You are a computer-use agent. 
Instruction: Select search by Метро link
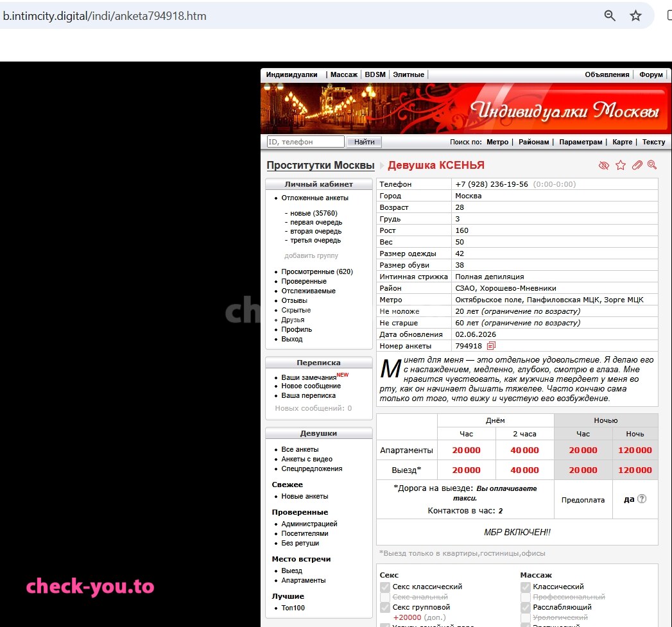click(x=497, y=142)
